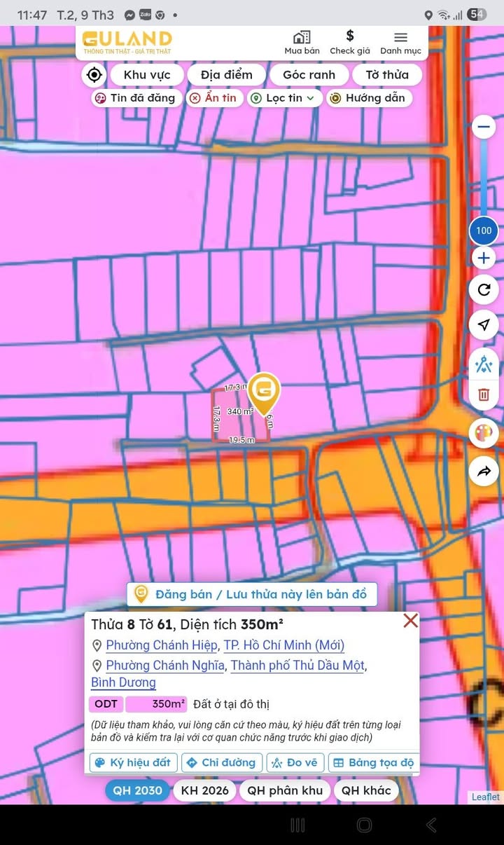Tap the navigation arrow icon
The height and width of the screenshot is (845, 504).
pyautogui.click(x=484, y=324)
